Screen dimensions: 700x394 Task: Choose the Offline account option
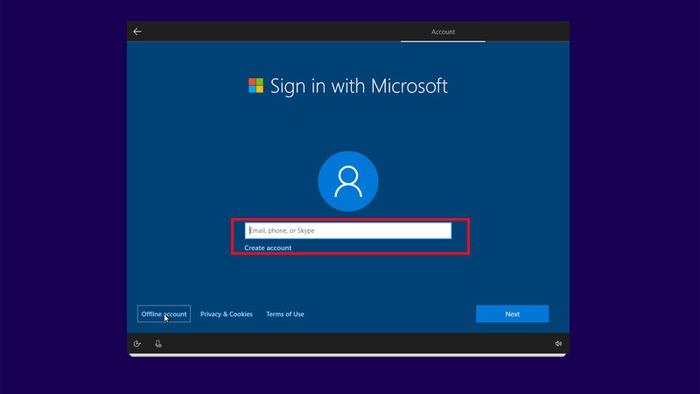click(164, 314)
